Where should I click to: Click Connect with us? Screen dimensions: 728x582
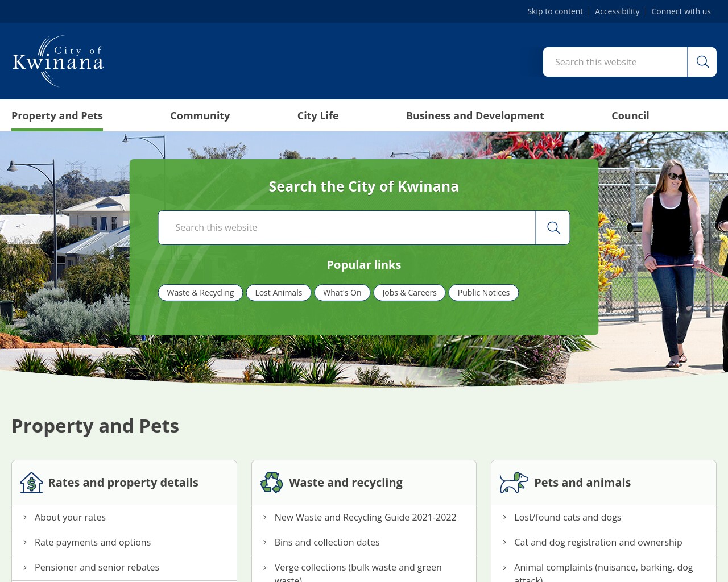(681, 11)
